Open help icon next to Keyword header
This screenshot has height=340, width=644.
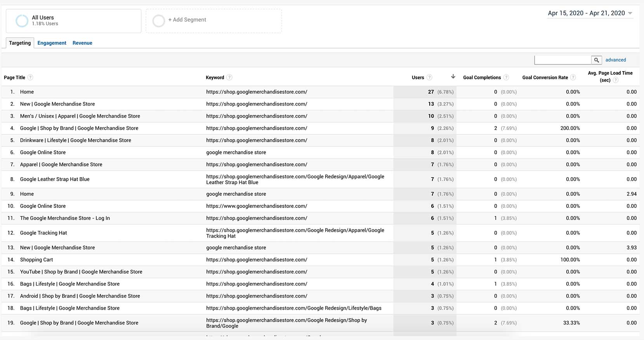tap(229, 77)
